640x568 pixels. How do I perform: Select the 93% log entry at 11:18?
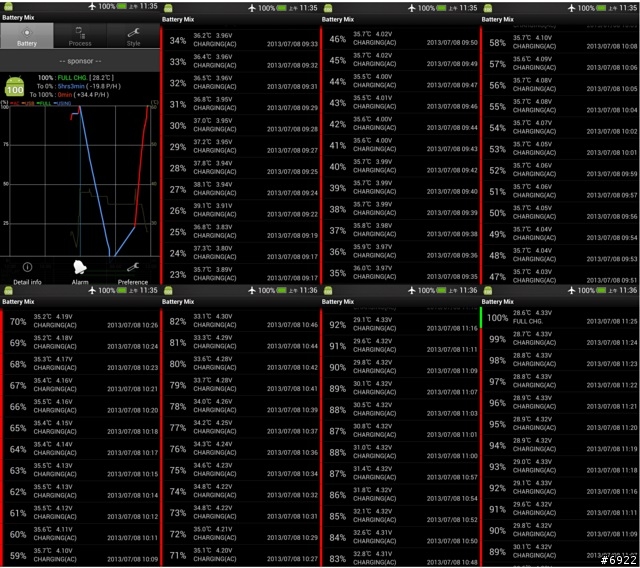click(x=560, y=466)
